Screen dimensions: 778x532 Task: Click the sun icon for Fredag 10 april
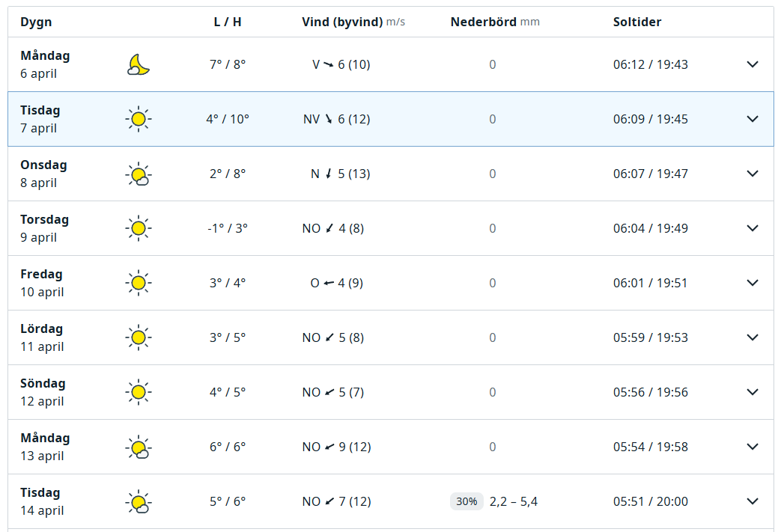pos(138,283)
